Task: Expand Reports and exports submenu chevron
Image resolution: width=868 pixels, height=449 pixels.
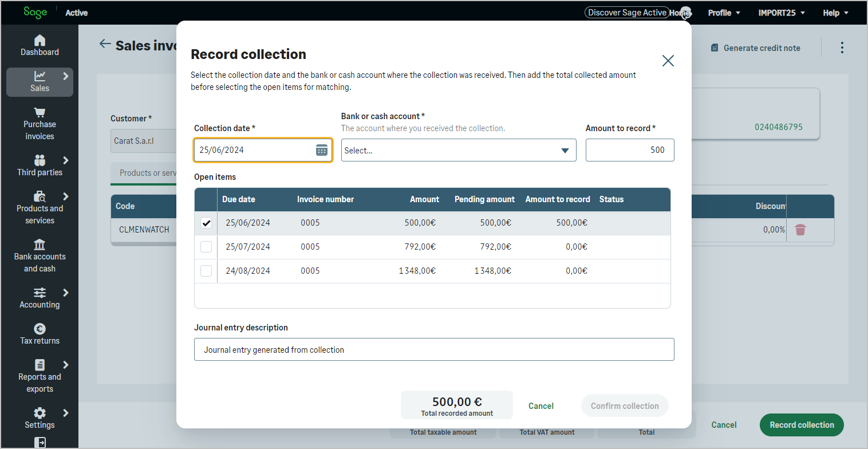Action: (65, 365)
